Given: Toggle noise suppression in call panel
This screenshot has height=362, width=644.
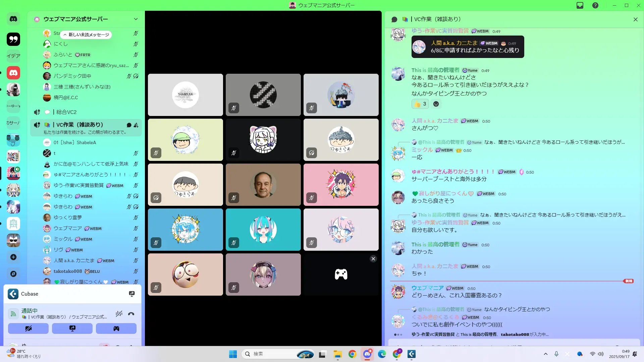Looking at the screenshot, I should coord(119,314).
